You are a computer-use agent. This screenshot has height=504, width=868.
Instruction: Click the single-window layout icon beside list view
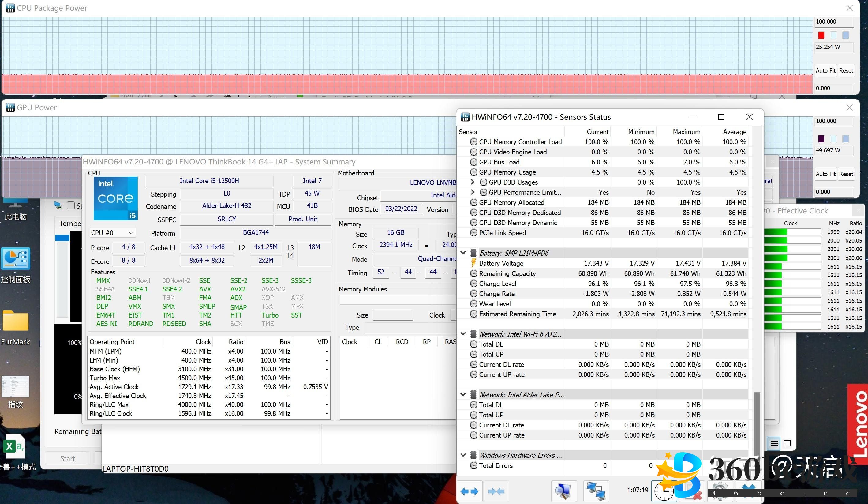pyautogui.click(x=787, y=444)
